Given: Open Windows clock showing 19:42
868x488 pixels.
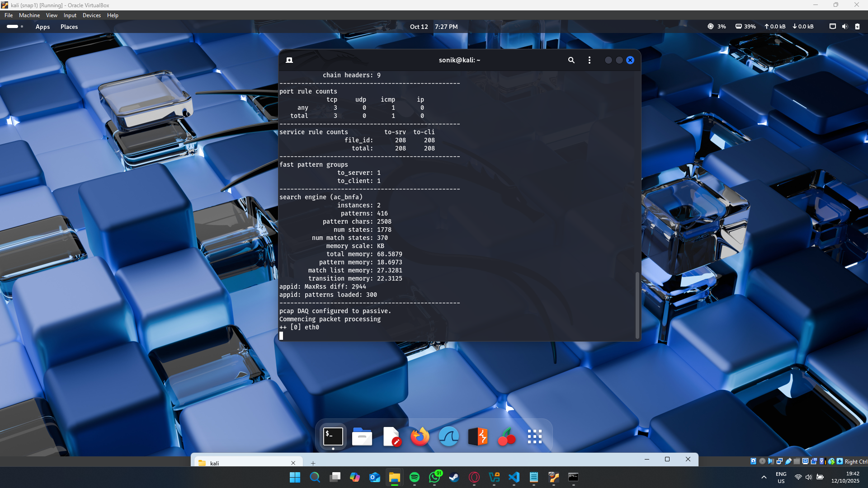Looking at the screenshot, I should click(845, 477).
